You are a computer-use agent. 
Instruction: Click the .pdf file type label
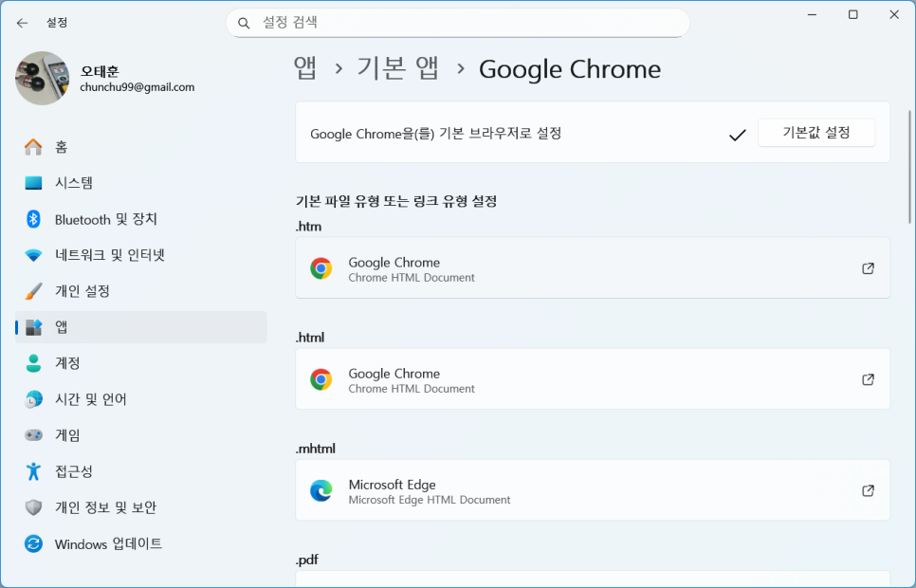307,560
